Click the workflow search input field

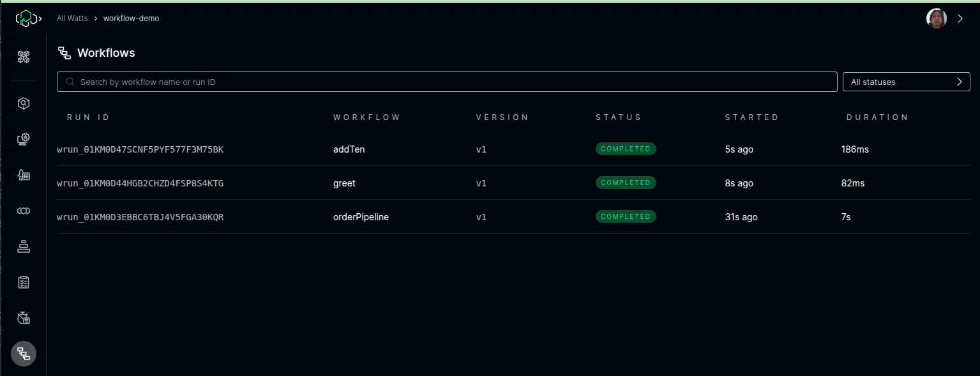(446, 82)
